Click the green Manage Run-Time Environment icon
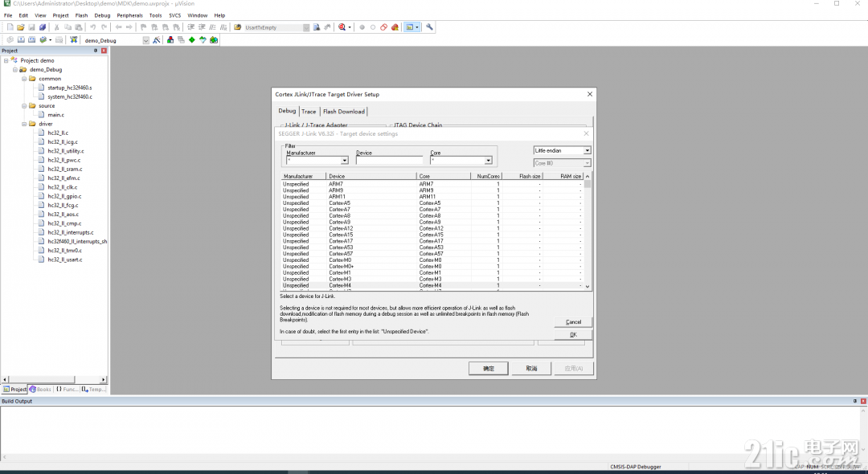The width and height of the screenshot is (868, 474). click(x=191, y=40)
